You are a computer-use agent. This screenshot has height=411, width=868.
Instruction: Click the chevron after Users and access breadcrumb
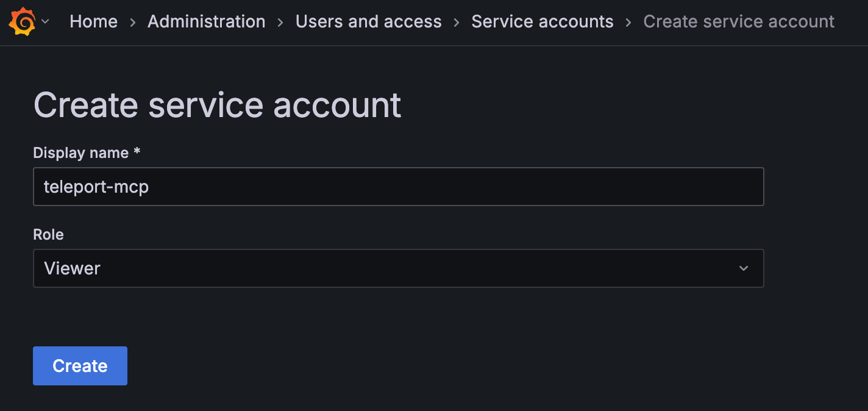click(455, 22)
